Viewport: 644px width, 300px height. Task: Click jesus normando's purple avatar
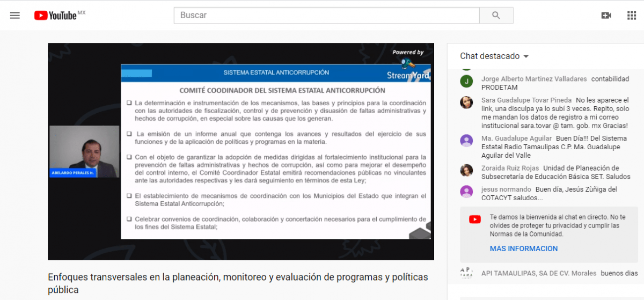click(x=466, y=192)
